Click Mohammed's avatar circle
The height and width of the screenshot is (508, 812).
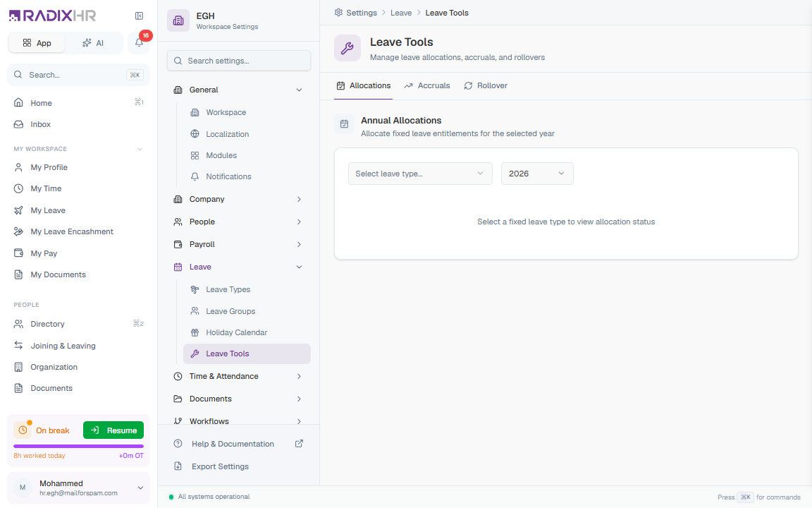[x=23, y=488]
